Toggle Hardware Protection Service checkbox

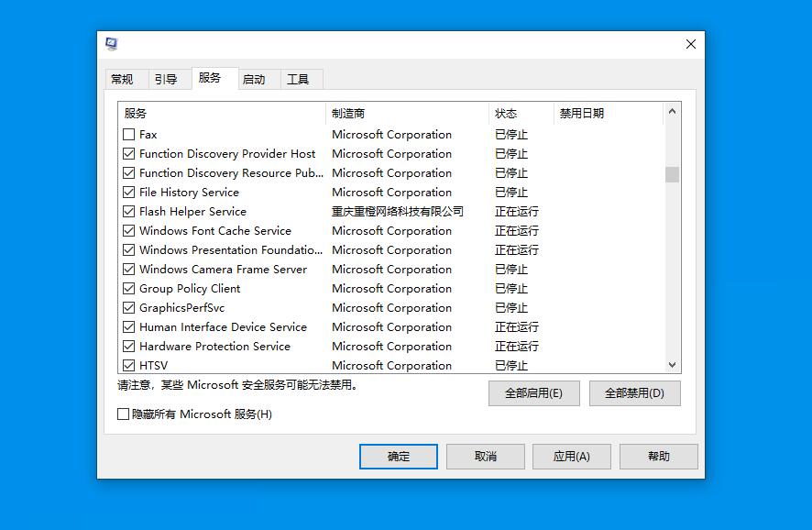(129, 346)
